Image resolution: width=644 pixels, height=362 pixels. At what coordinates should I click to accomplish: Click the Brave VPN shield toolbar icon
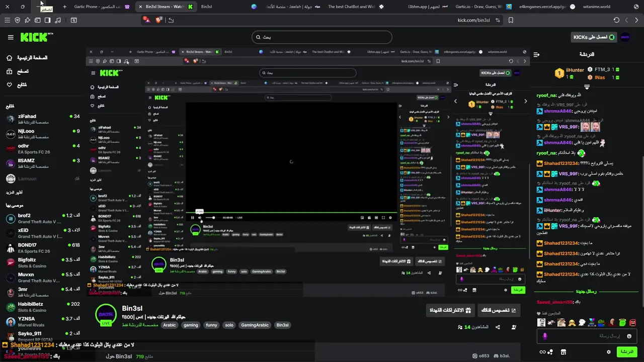coord(17,20)
